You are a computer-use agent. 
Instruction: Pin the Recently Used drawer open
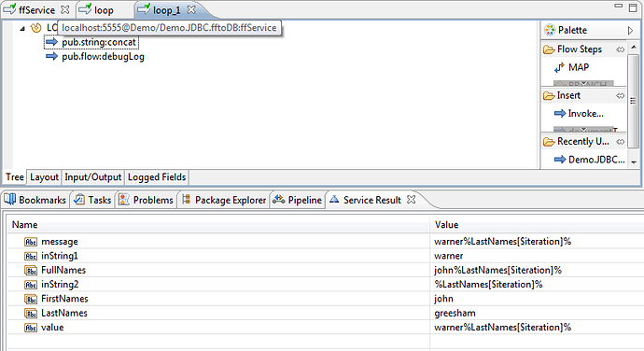620,142
